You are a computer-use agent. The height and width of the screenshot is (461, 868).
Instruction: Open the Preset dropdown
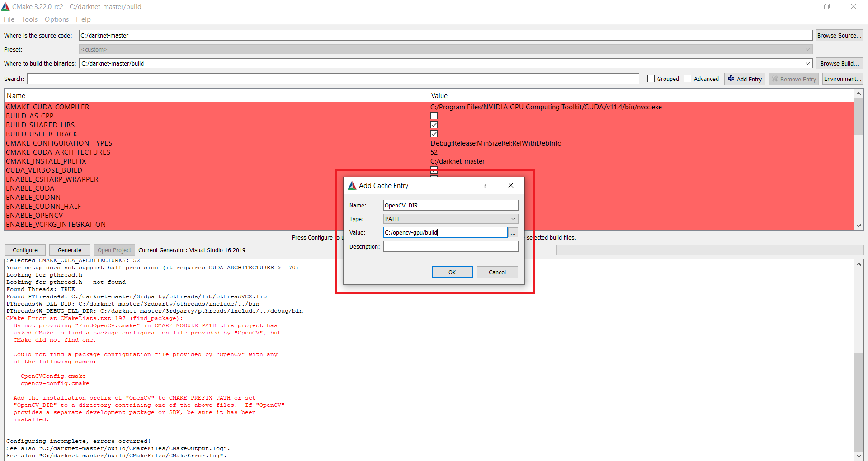(807, 49)
